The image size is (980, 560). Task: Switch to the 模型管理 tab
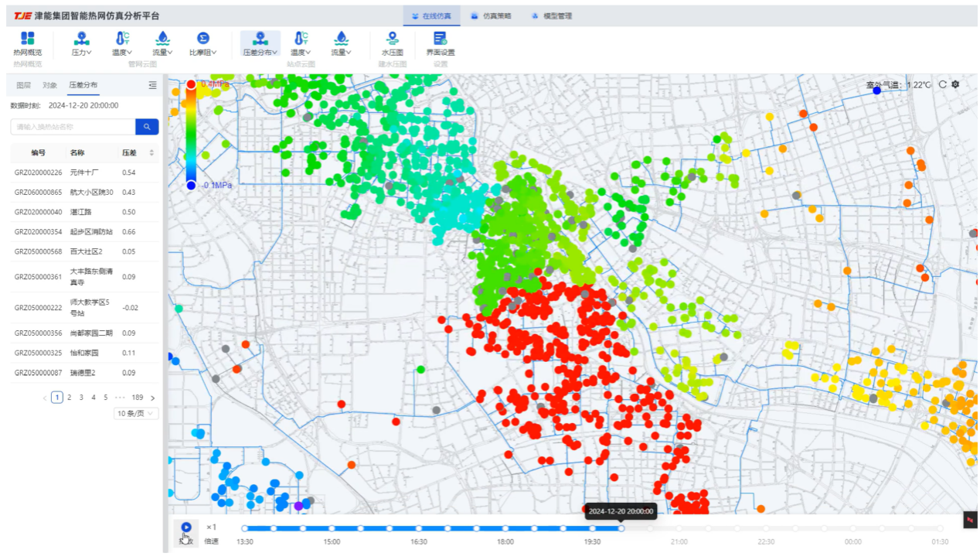(552, 15)
